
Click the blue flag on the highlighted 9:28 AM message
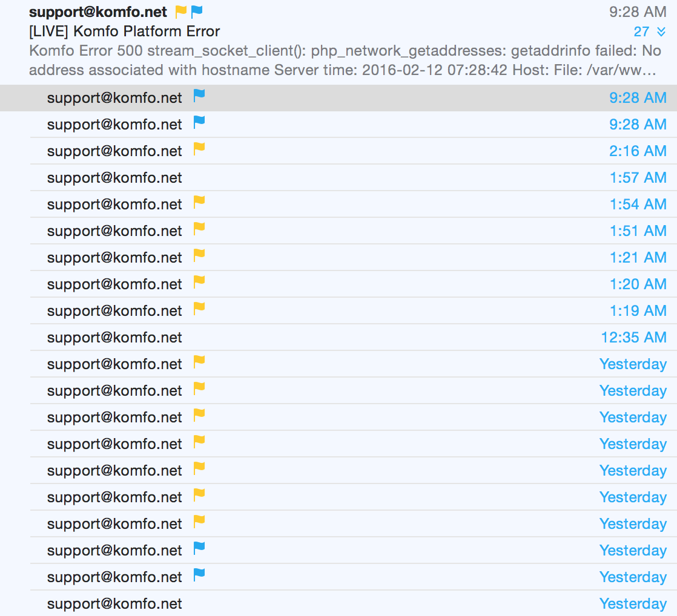pyautogui.click(x=199, y=96)
